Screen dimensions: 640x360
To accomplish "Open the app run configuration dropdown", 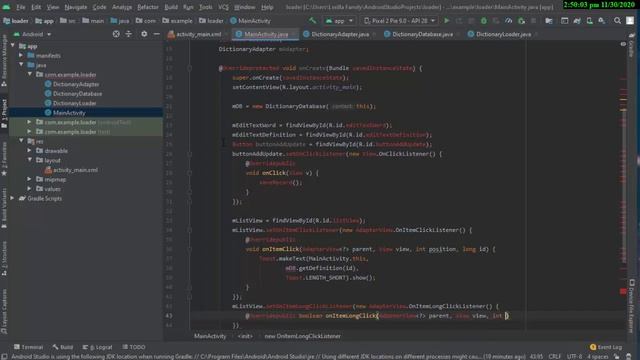I will coord(339,21).
